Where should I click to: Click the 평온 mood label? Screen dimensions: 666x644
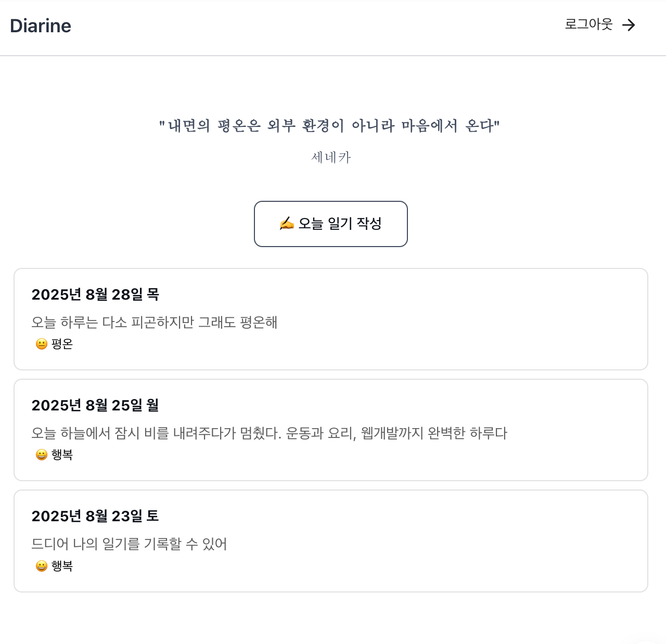pos(62,344)
